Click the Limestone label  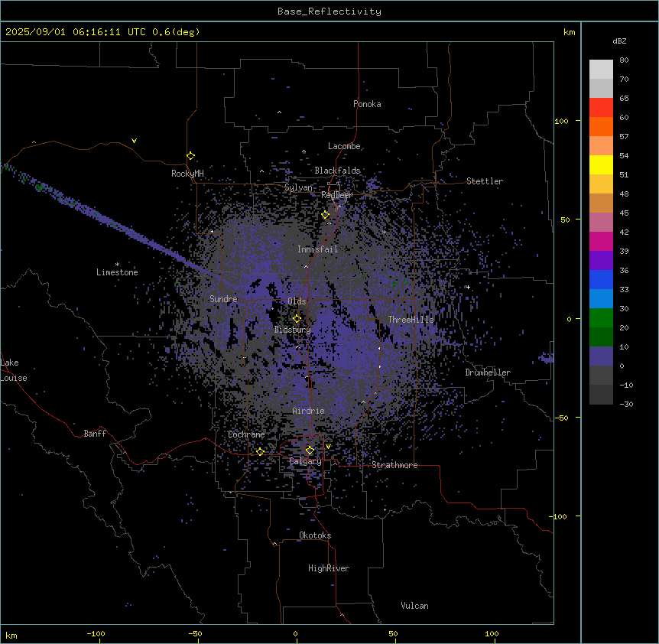(x=117, y=272)
